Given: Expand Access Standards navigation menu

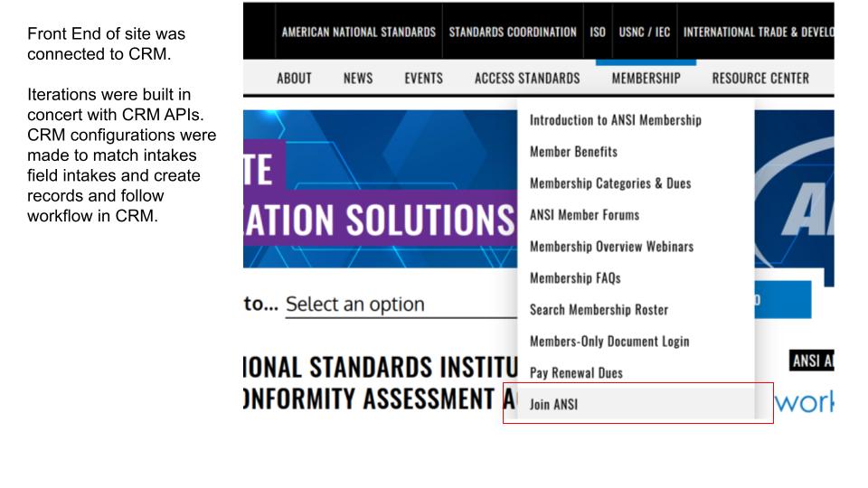Looking at the screenshot, I should pyautogui.click(x=527, y=79).
